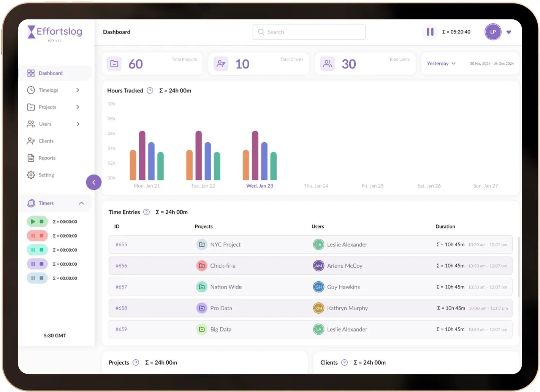Click the Effortslog logo
Viewport: 540px width, 392px height.
point(55,33)
